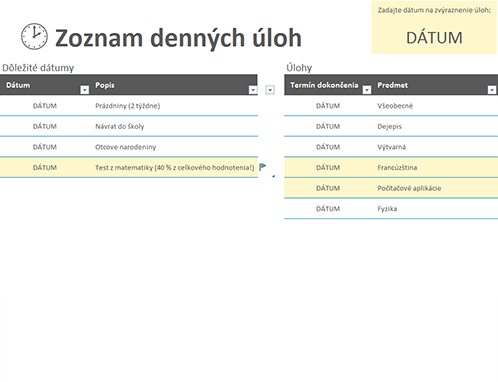This screenshot has width=498, height=382.
Task: Select the 'Dejepis' subject cell
Action: (389, 126)
